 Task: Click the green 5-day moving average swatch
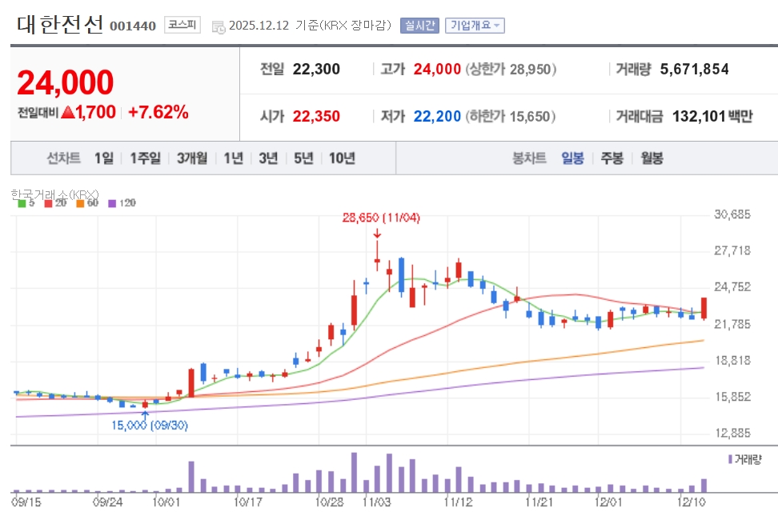[x=22, y=203]
